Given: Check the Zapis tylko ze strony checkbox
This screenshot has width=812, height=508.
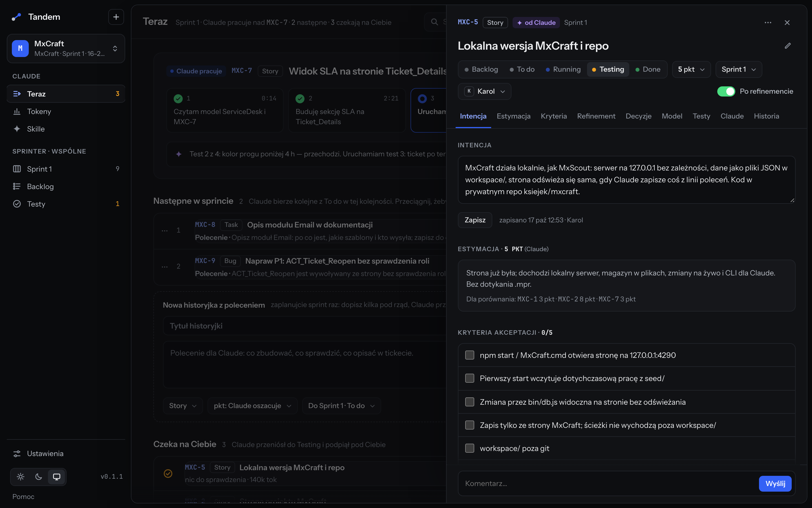Looking at the screenshot, I should 469,425.
